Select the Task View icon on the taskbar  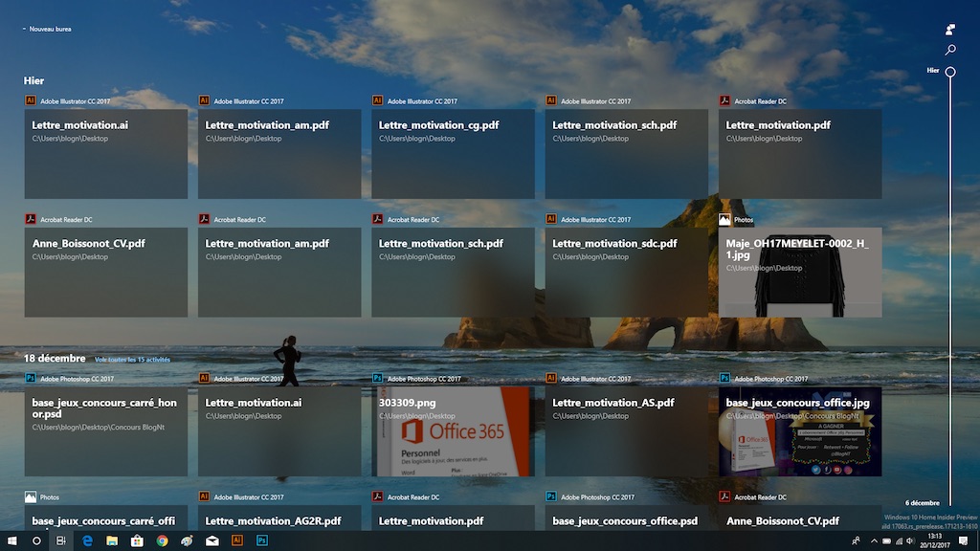click(60, 541)
